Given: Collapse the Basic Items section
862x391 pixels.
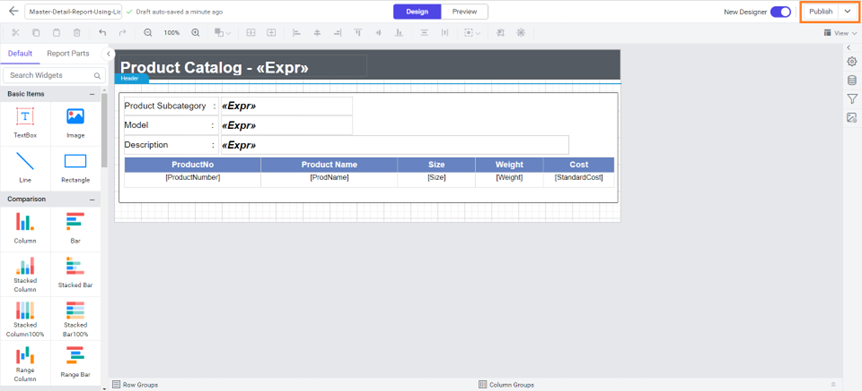Looking at the screenshot, I should coord(92,94).
